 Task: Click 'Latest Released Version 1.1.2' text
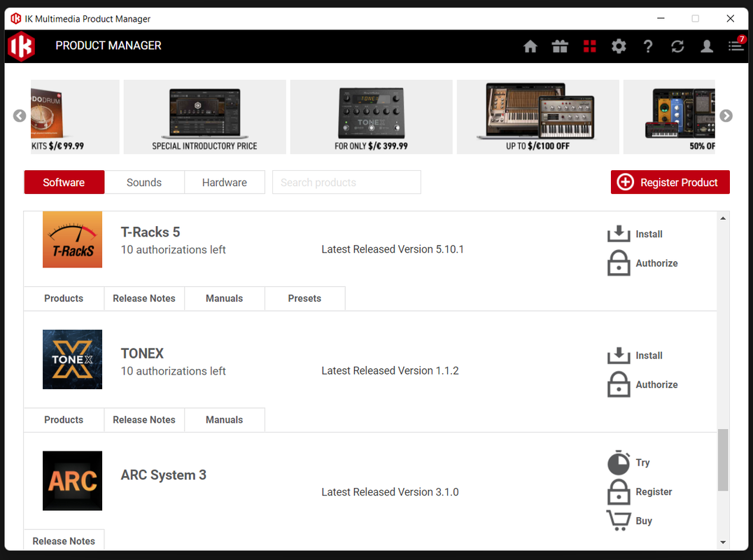click(x=390, y=371)
